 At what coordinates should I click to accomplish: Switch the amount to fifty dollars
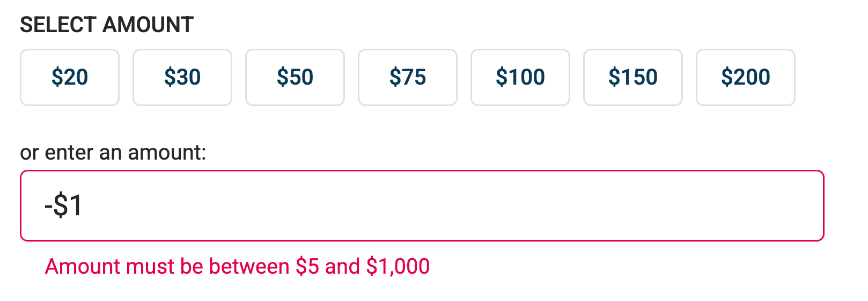pos(295,78)
